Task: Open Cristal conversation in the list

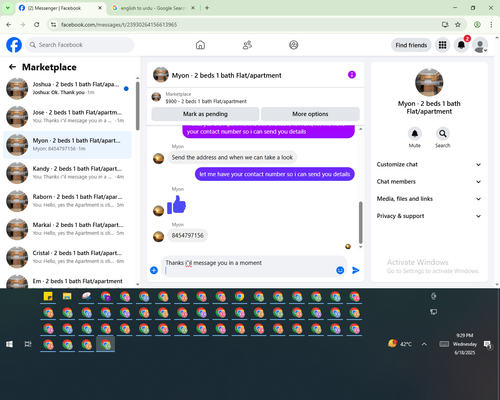Action: 67,257
